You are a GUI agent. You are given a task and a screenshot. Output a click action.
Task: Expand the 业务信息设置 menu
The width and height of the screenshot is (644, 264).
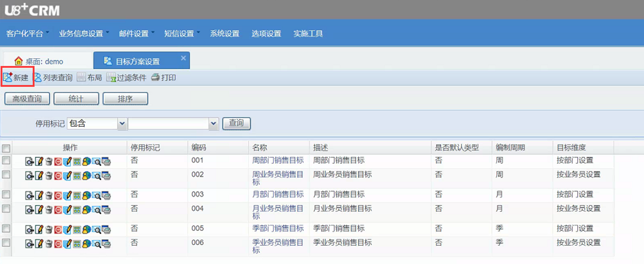[84, 34]
